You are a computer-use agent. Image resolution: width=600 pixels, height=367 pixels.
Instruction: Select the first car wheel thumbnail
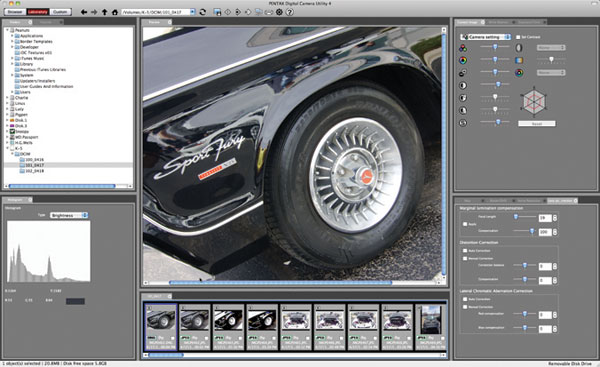pos(161,327)
